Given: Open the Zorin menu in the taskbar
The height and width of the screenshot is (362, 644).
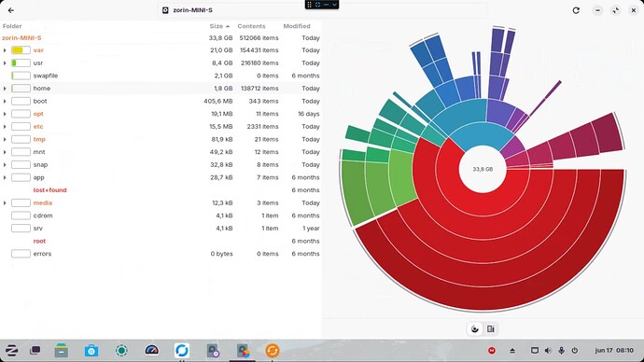Looking at the screenshot, I should click(11, 351).
